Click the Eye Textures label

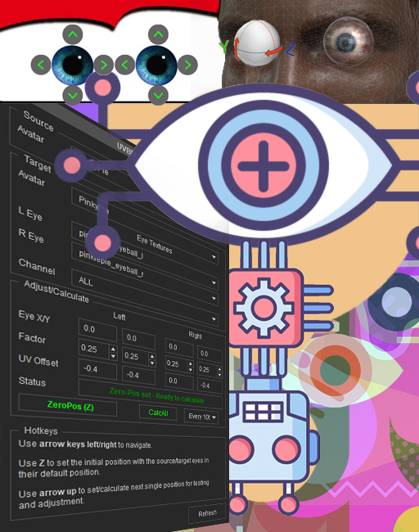tap(155, 244)
